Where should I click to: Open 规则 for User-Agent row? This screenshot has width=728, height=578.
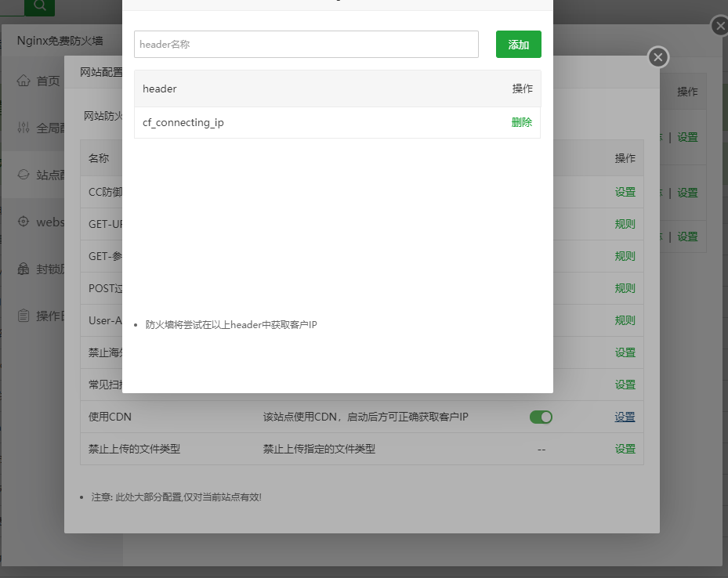point(625,320)
